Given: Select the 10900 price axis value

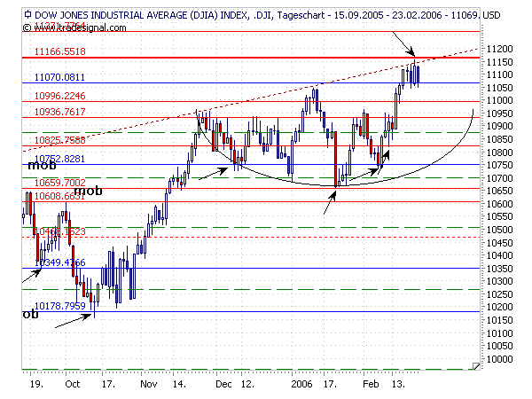Looking at the screenshot, I should (x=499, y=126).
